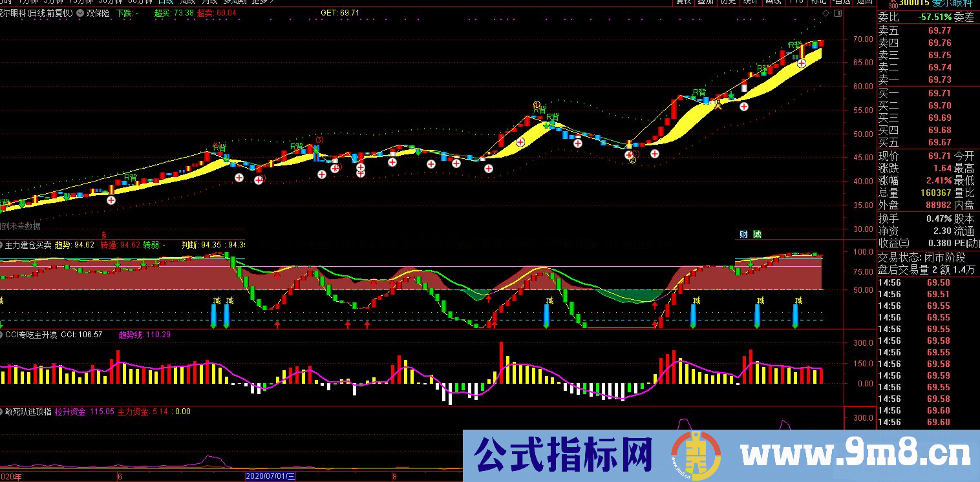Viewport: 980px width, 482px height.
Task: Click the 委比 value -57.51%
Action: (x=934, y=17)
